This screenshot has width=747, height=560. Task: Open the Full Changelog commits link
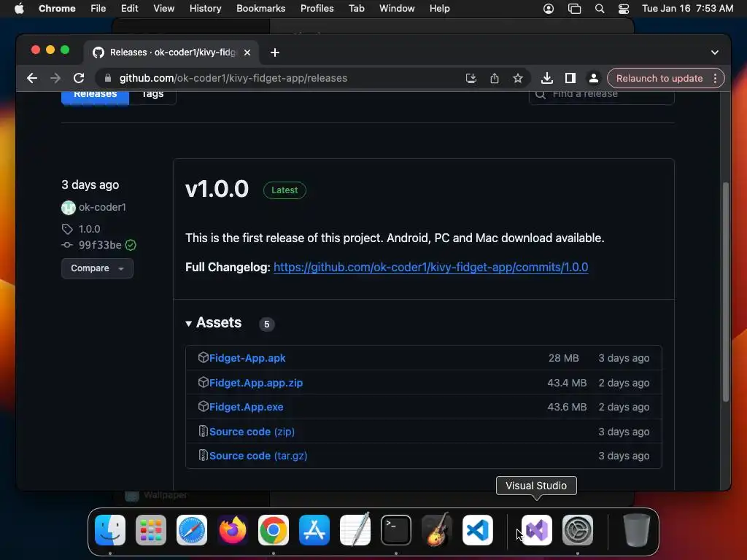pyautogui.click(x=430, y=267)
